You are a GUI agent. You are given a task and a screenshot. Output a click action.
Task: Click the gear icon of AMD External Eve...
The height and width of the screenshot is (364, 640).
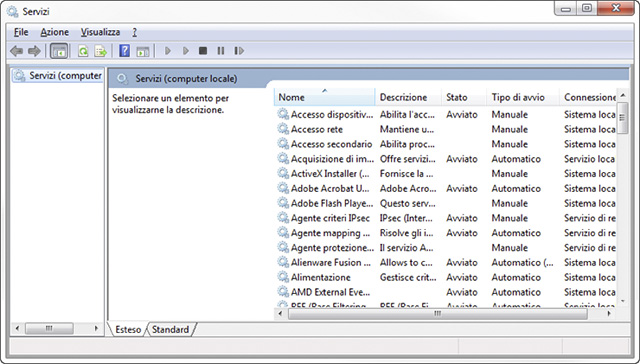coord(283,292)
